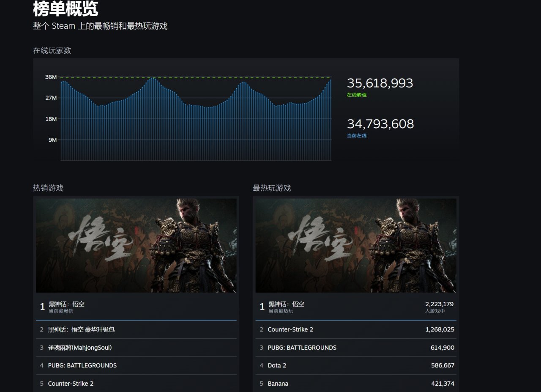
Task: Select Dota 2 in the most played list
Action: (356, 365)
